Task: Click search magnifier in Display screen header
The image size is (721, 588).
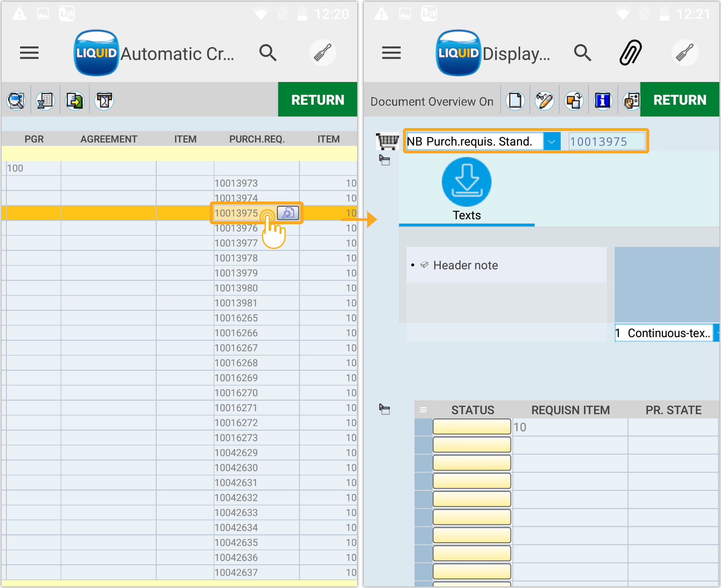Action: (x=582, y=52)
